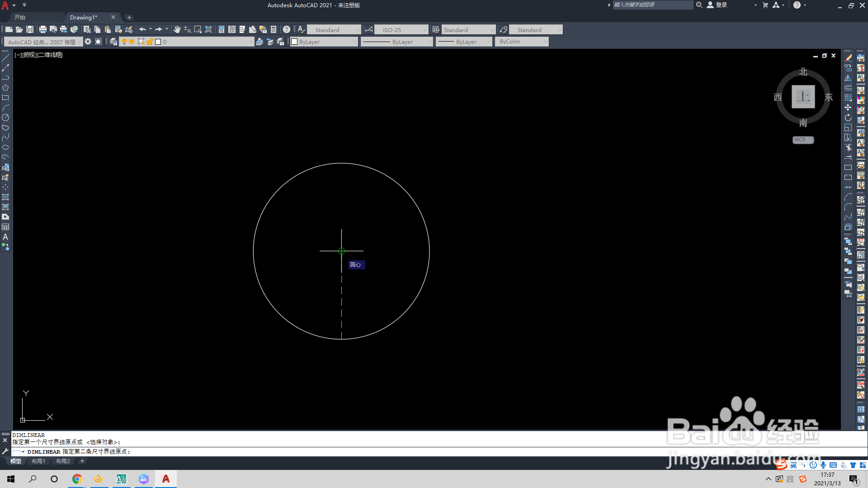
Task: Open Chrome from the taskbar
Action: tap(77, 479)
